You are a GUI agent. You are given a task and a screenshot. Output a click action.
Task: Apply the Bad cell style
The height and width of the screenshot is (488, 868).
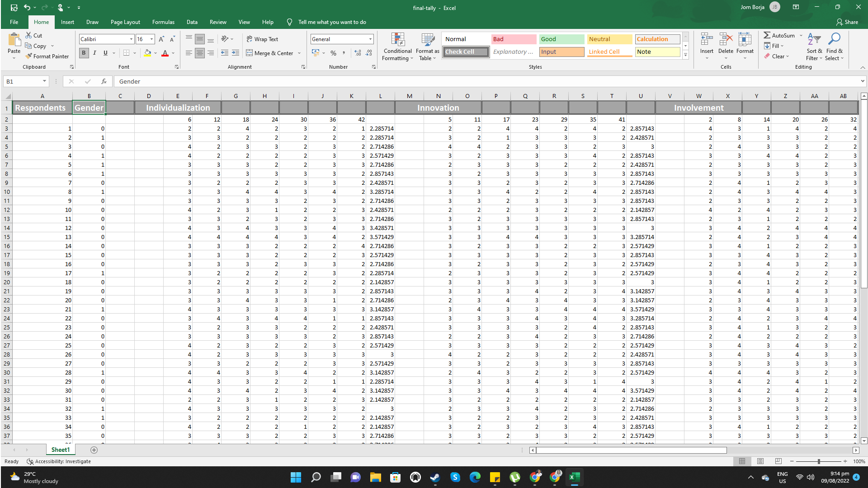tap(514, 39)
